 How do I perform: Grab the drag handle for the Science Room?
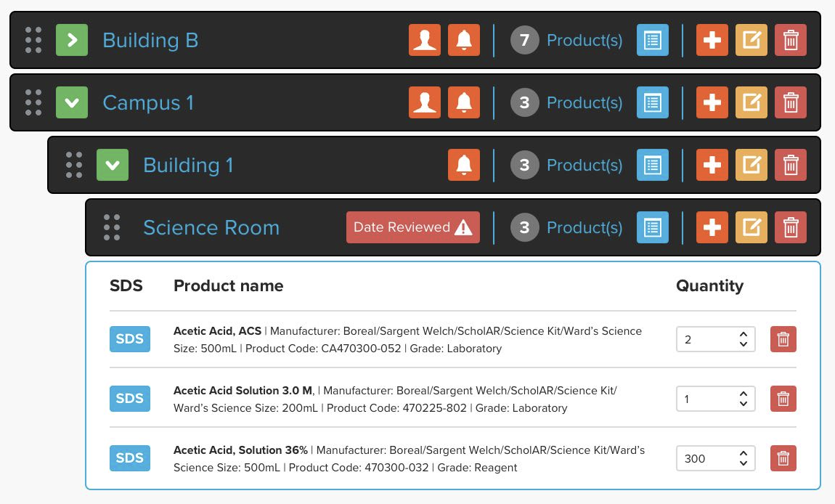111,227
